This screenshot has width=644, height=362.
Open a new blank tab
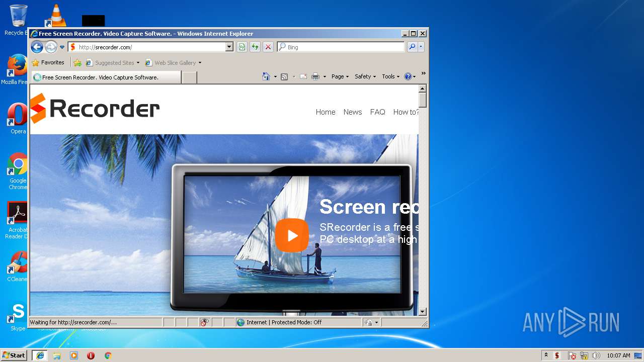(189, 77)
